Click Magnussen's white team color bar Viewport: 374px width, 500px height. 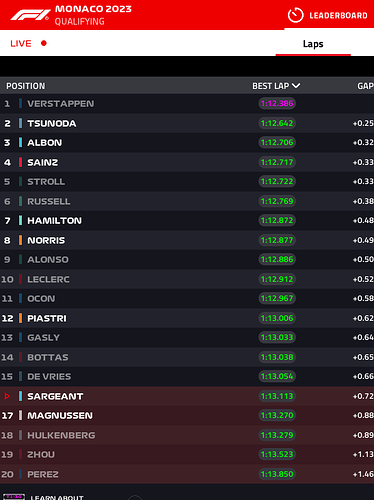click(x=20, y=416)
